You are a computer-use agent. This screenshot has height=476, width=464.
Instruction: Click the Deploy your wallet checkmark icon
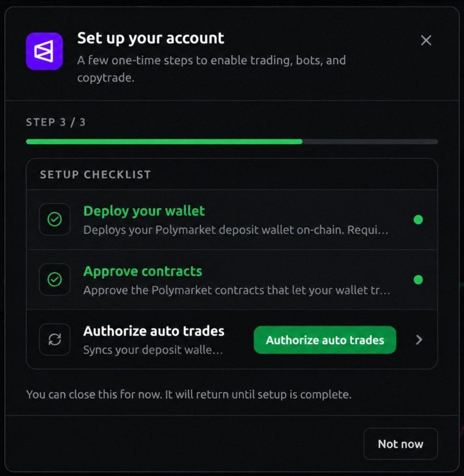pos(55,219)
